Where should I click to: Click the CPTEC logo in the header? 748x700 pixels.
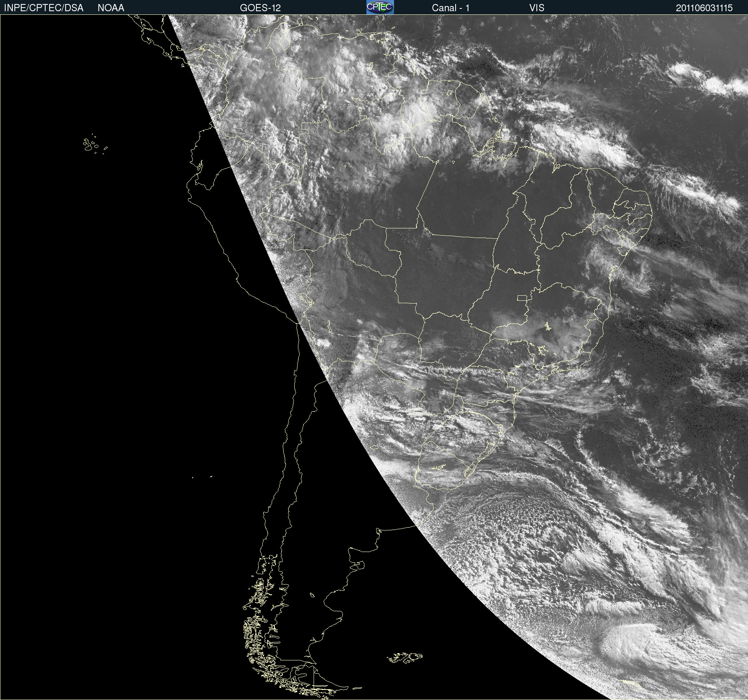point(380,7)
